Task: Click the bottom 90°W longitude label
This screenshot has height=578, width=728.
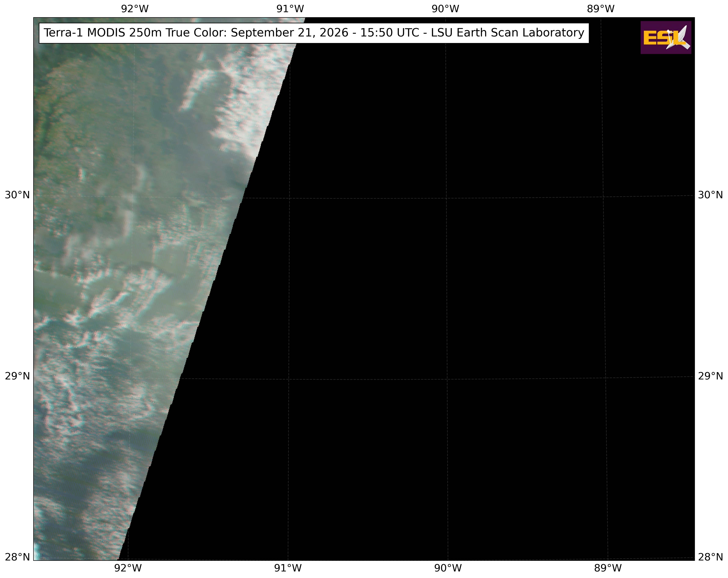Action: [x=448, y=568]
